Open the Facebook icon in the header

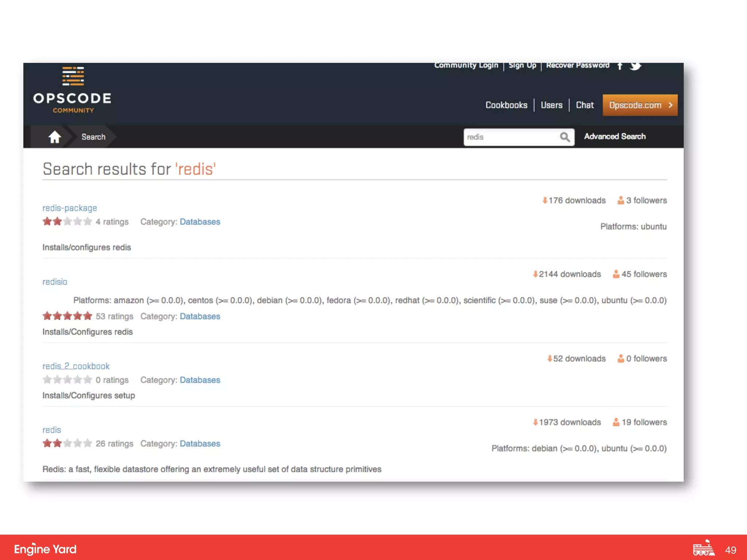620,66
